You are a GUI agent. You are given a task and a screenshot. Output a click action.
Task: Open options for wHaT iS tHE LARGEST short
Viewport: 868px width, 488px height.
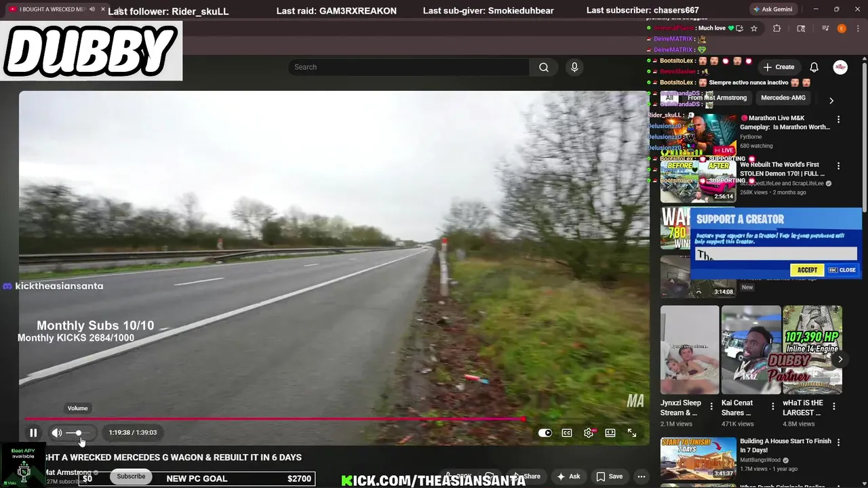click(834, 407)
